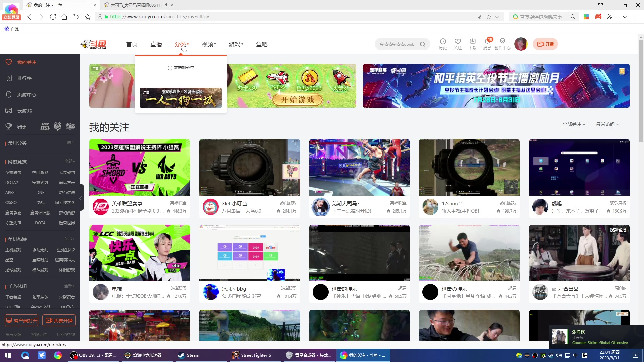Click the 立即登录 browser login button
The height and width of the screenshot is (362, 644).
tap(11, 17)
